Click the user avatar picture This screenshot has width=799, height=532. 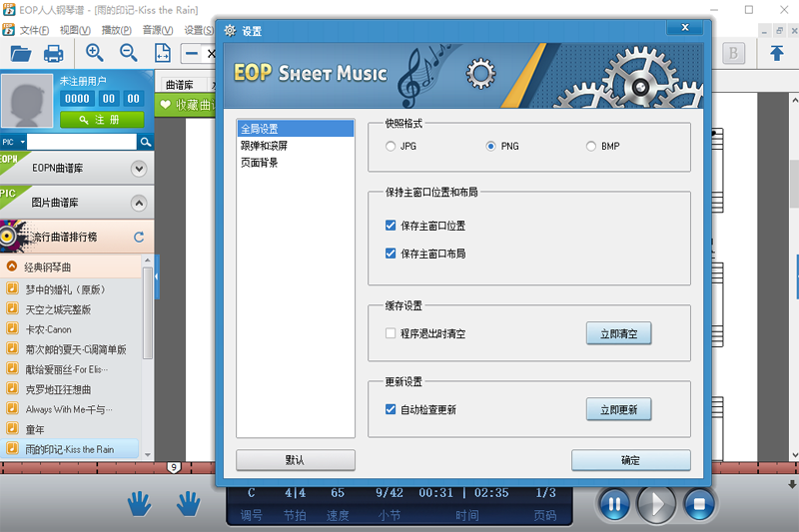point(27,100)
